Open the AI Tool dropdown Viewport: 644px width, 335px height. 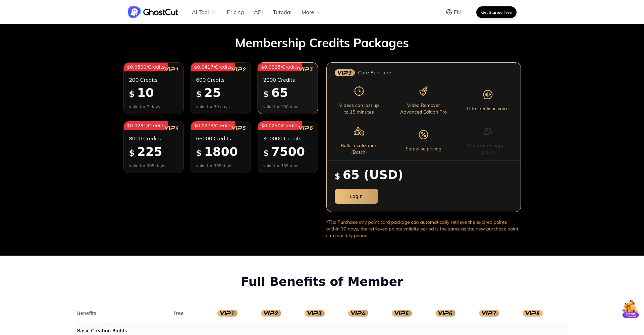click(203, 12)
